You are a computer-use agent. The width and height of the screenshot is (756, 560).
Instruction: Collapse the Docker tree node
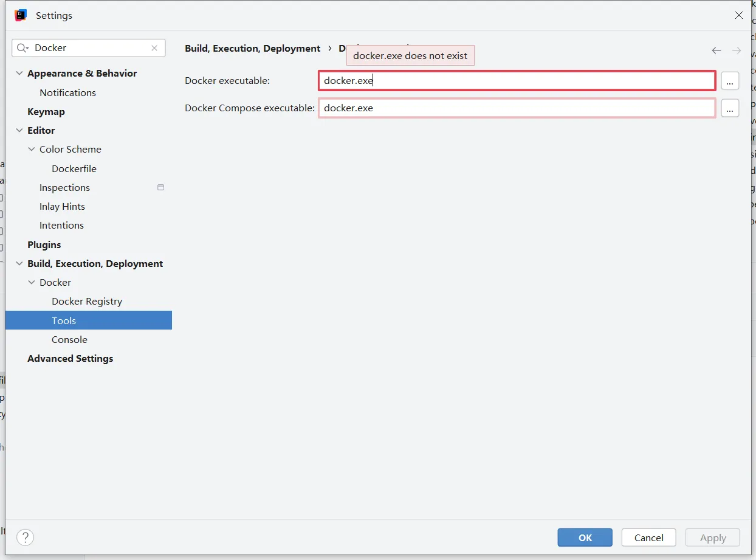32,282
